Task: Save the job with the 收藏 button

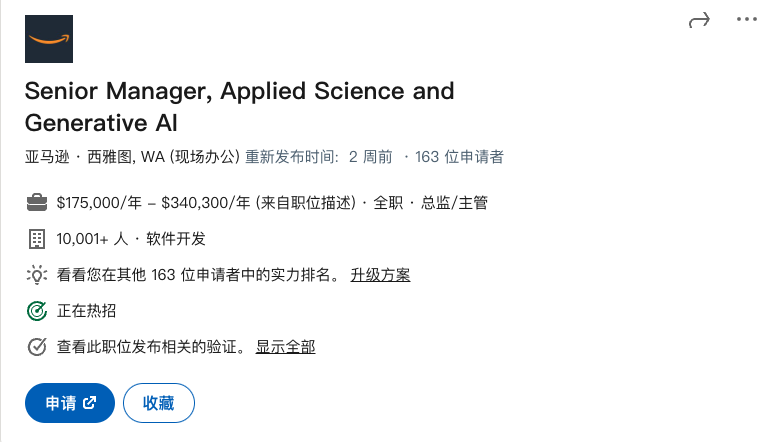Action: point(159,403)
